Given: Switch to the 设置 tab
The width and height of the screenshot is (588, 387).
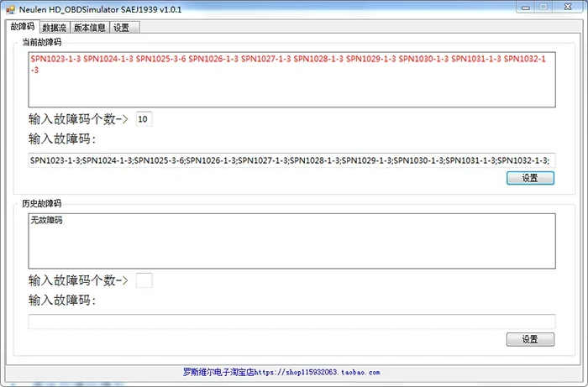Looking at the screenshot, I should [x=124, y=28].
